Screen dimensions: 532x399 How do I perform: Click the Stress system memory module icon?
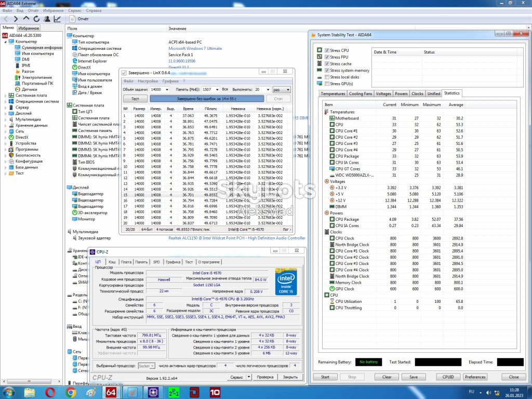tap(320, 70)
